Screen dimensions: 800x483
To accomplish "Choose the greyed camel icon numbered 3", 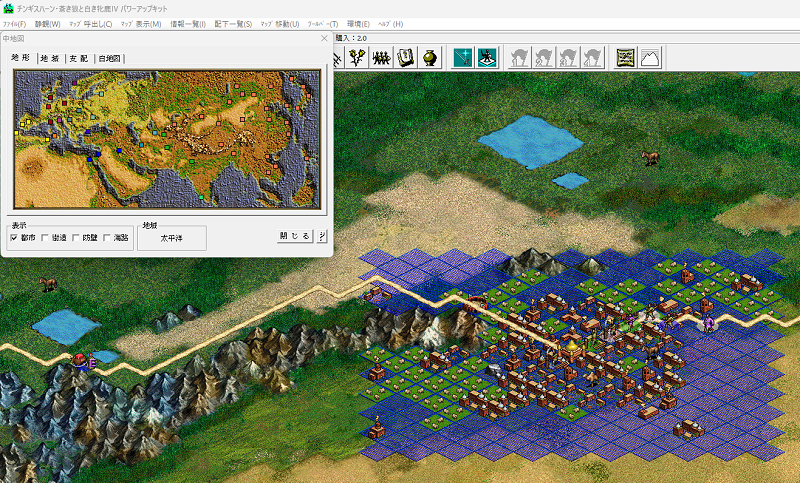I will tap(568, 57).
